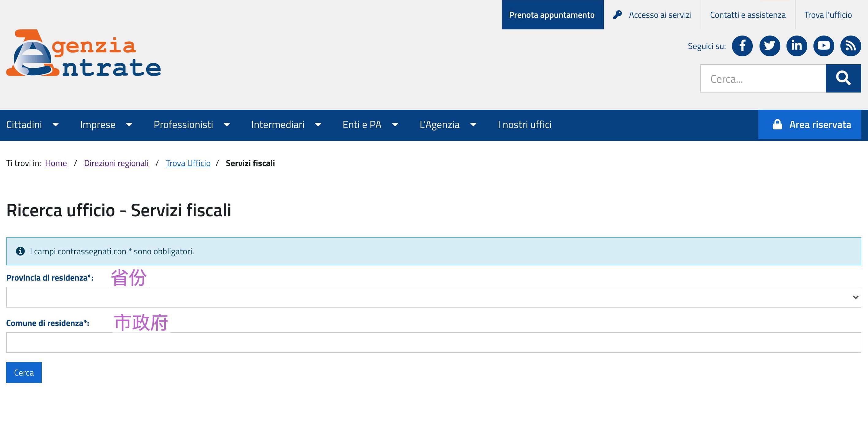Viewport: 868px width, 435px height.
Task: Open the LinkedIn social icon
Action: [797, 46]
